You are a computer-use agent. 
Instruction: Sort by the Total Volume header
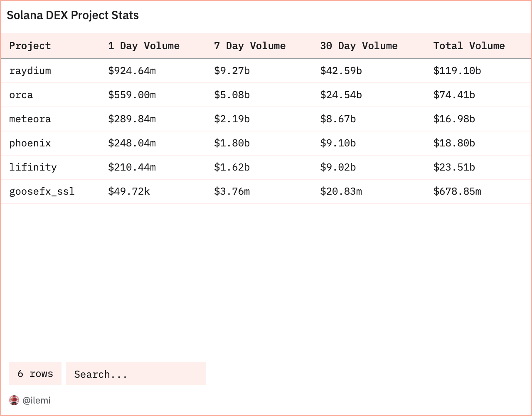point(469,46)
